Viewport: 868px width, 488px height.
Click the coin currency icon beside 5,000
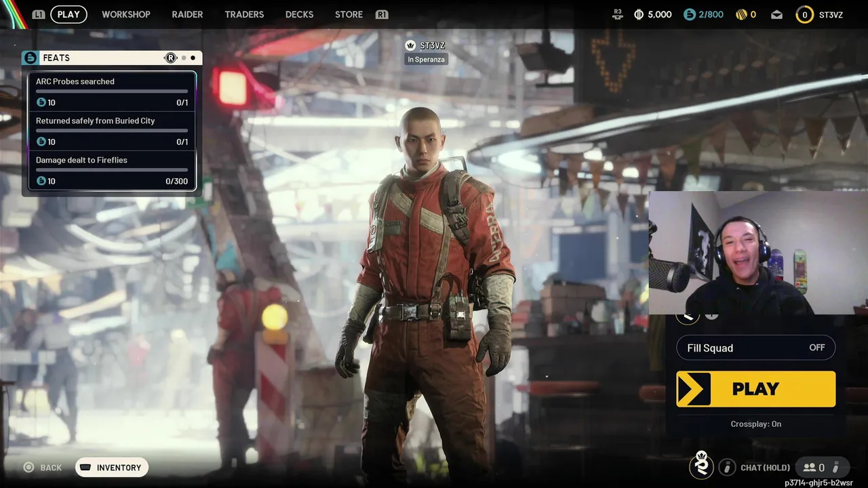point(639,14)
